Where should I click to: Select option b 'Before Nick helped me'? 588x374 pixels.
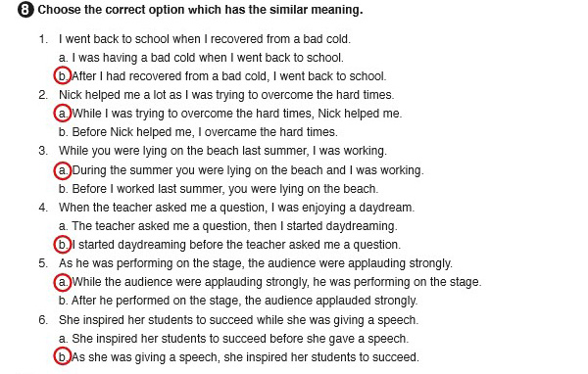pos(198,132)
